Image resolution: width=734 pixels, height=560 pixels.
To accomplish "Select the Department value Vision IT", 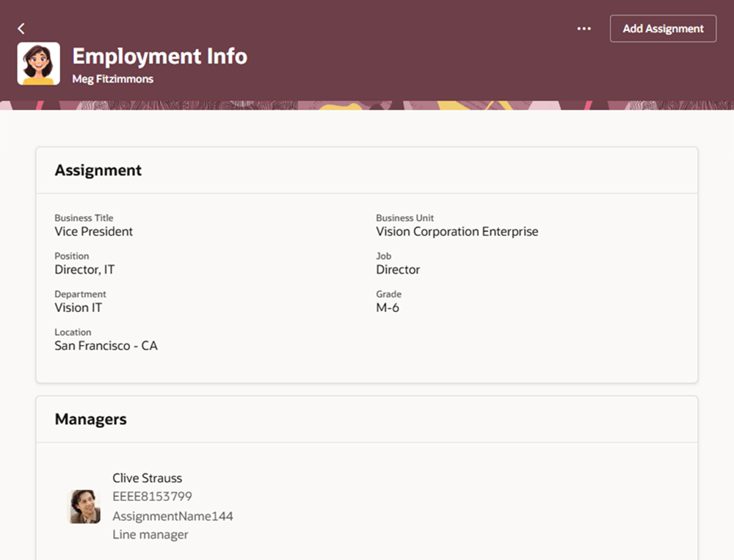I will click(79, 308).
